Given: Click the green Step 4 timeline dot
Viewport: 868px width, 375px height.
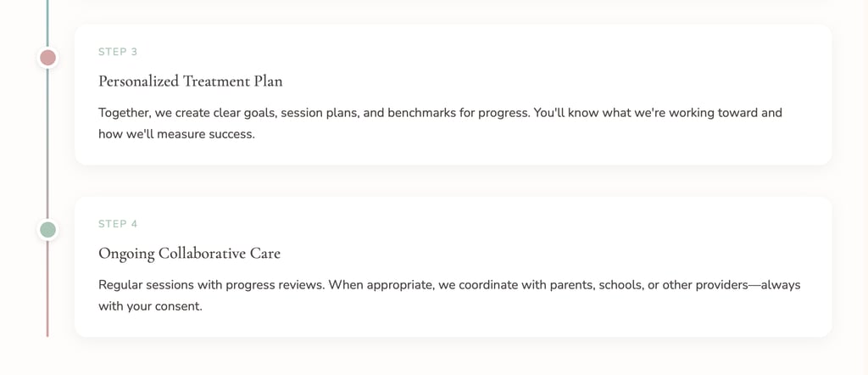Looking at the screenshot, I should point(48,229).
